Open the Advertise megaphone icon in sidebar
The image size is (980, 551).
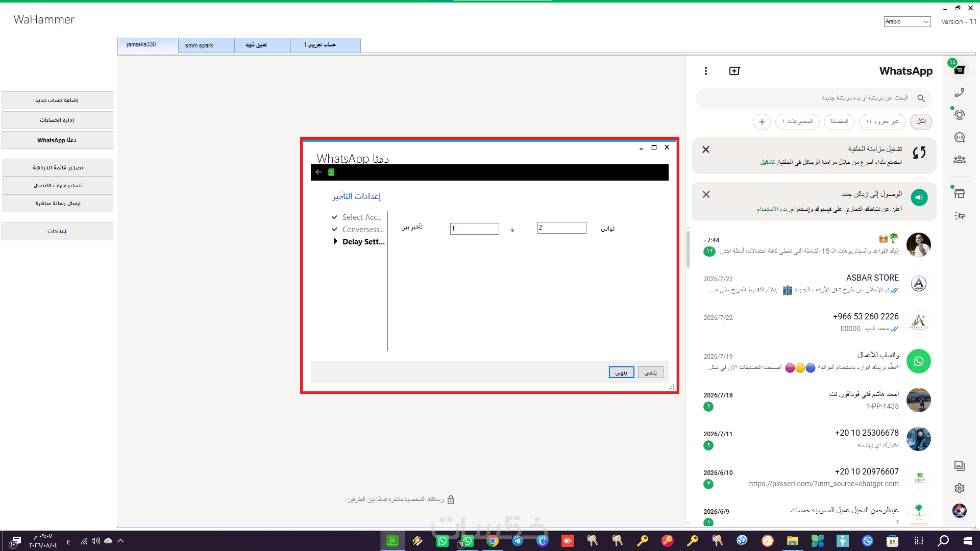(960, 216)
